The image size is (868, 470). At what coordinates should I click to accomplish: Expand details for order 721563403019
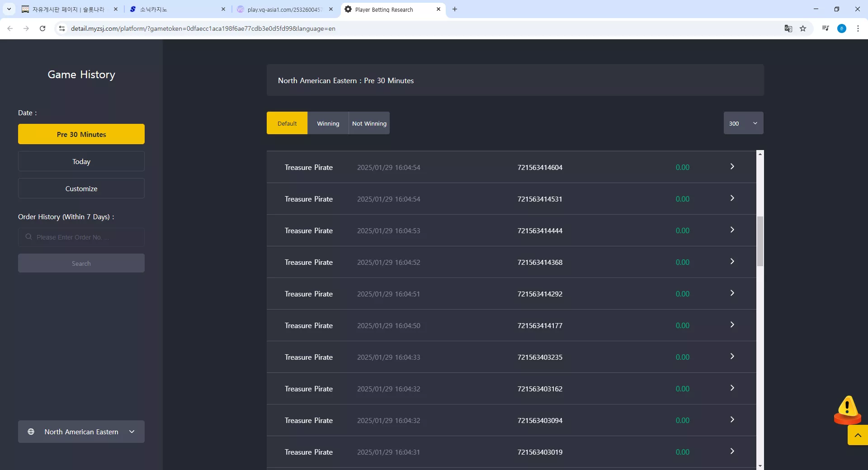coord(732,451)
